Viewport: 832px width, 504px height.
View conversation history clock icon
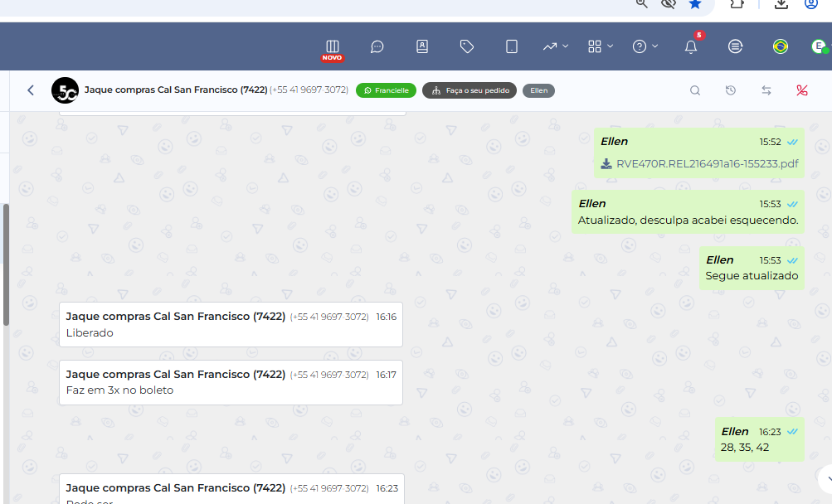click(x=731, y=90)
